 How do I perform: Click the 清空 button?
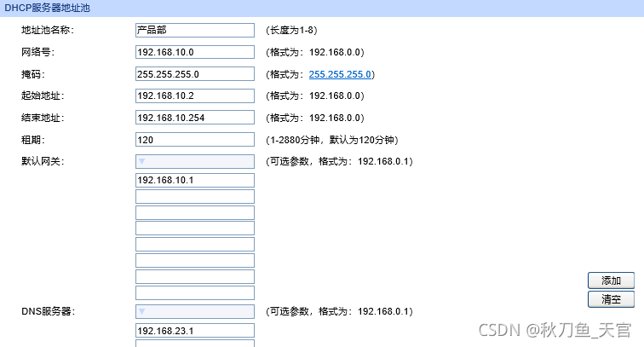(611, 299)
